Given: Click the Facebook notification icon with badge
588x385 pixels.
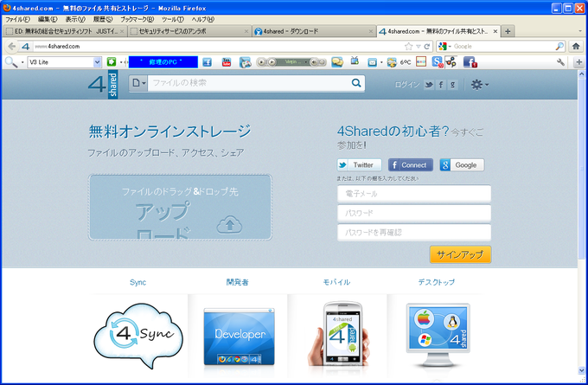Looking at the screenshot, I should (x=470, y=62).
